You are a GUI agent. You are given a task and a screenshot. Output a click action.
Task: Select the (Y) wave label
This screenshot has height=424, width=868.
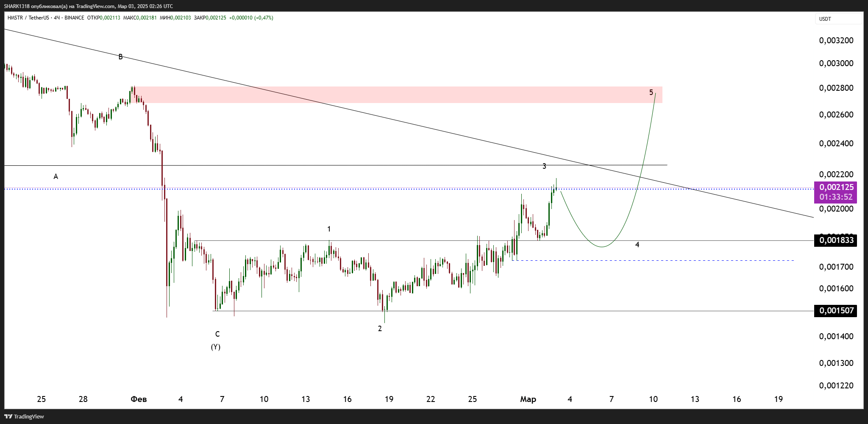(216, 347)
